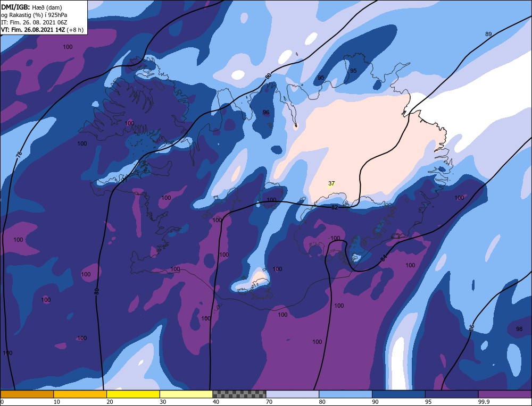Image resolution: width=532 pixels, height=406 pixels.
Task: Select the purple 99.9+ legend swatch
Action: click(x=505, y=394)
